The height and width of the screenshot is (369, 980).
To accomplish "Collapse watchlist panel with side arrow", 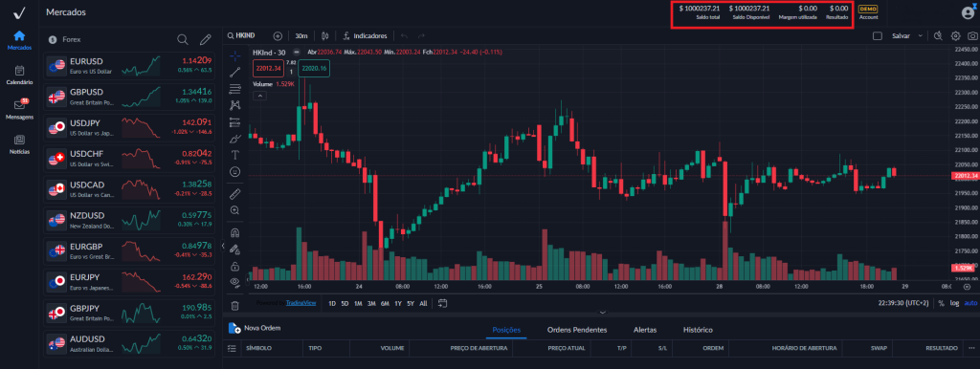I will click(x=223, y=246).
